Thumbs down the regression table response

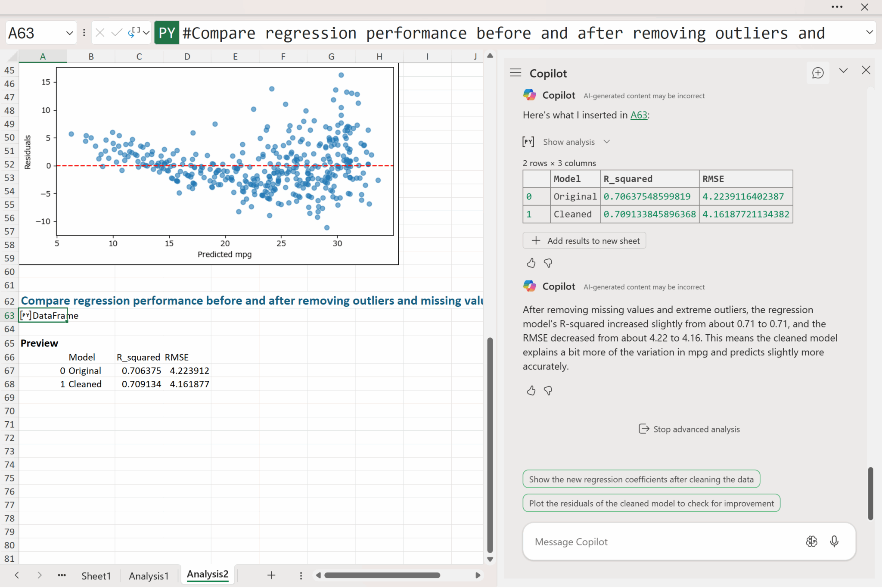click(x=548, y=263)
